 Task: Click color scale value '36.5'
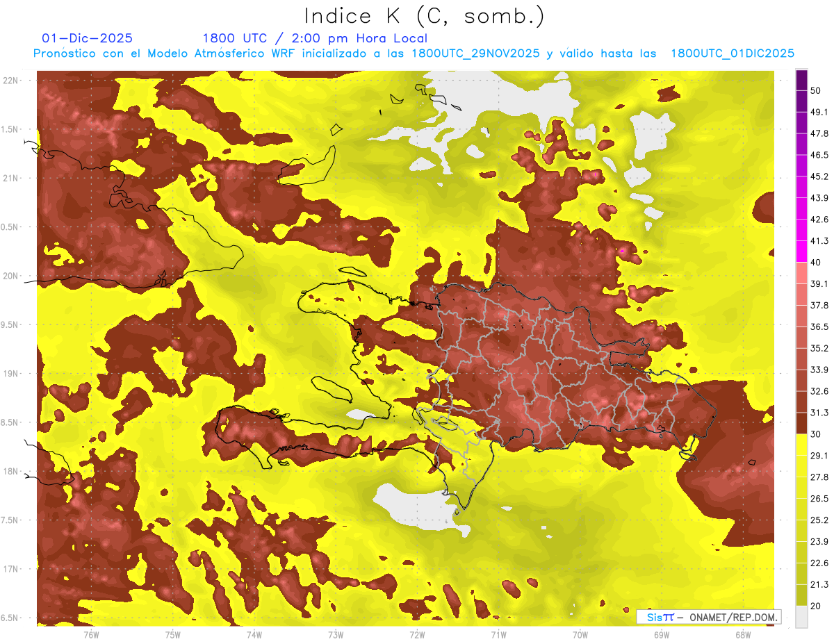click(819, 327)
